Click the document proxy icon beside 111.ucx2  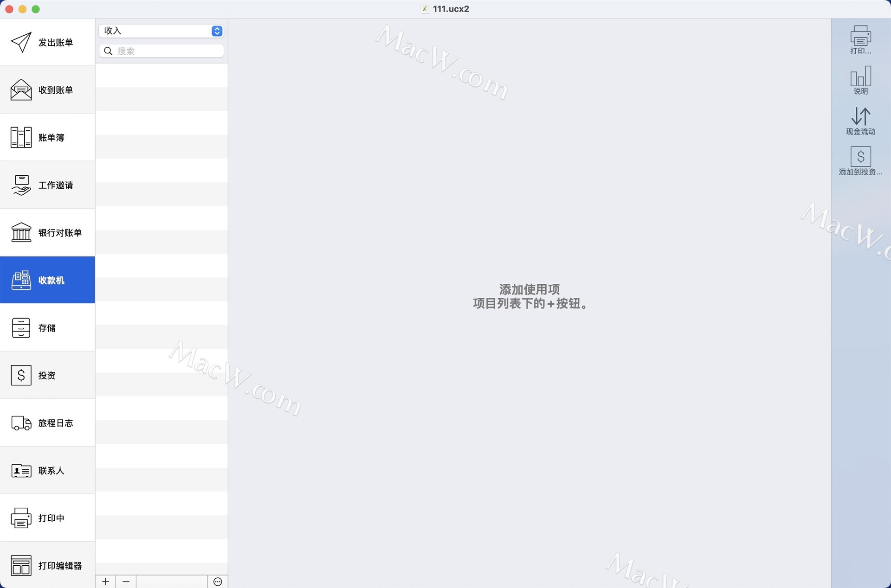click(425, 9)
